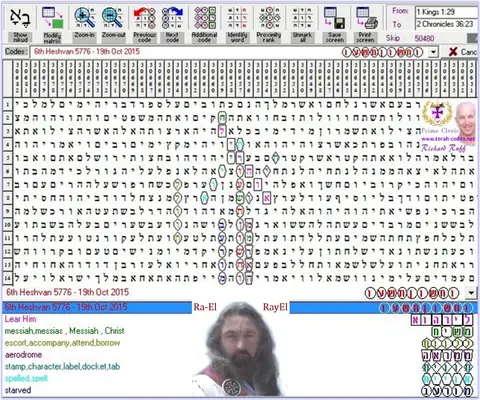Click the Codes field 6th Heshvan 5776 text
Screen dimensions: 480x400
[x=87, y=52]
